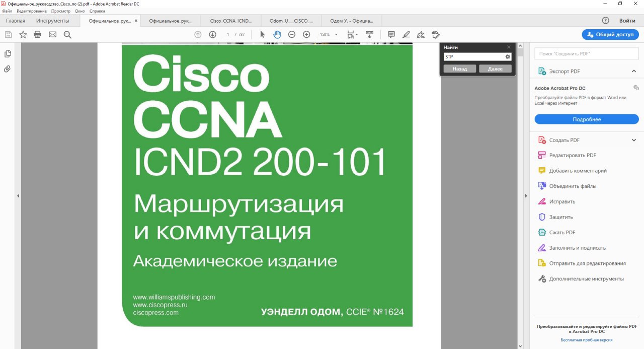Zoom in with the plus icon
The width and height of the screenshot is (644, 349).
306,34
